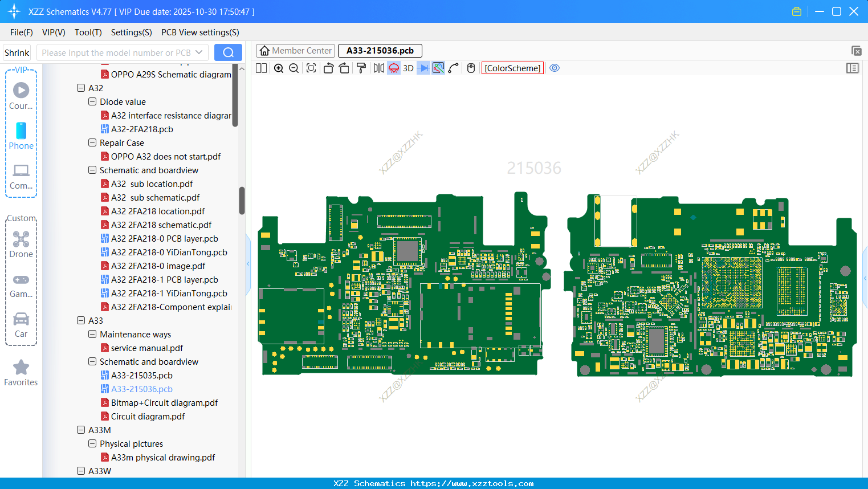The image size is (868, 489).
Task: Click the fit-to-screen icon
Action: tap(311, 68)
